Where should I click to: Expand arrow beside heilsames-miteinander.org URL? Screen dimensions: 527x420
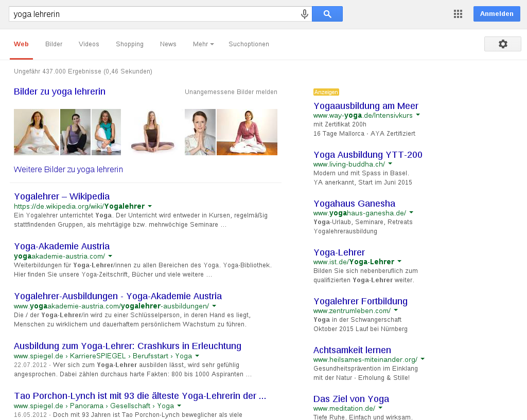pos(423,359)
